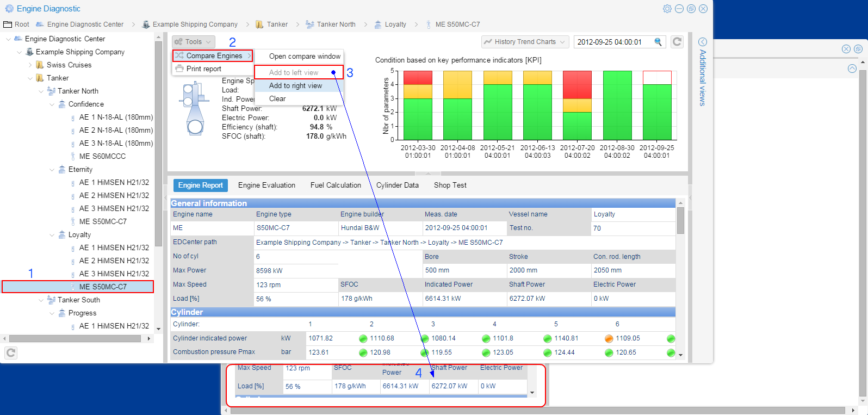This screenshot has width=868, height=415.
Task: Expand Additional views side panel arrow
Action: 703,42
